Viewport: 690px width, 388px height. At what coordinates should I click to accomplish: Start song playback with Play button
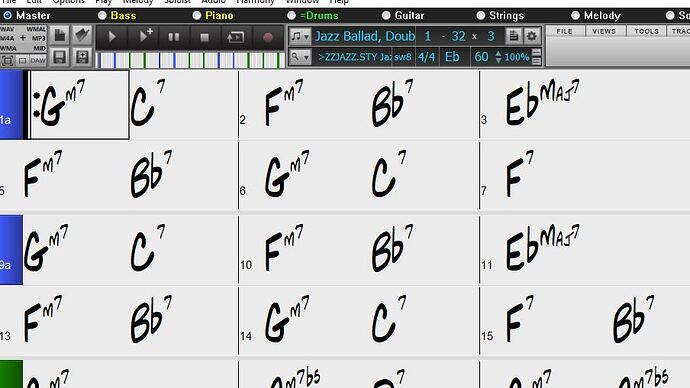coord(112,37)
